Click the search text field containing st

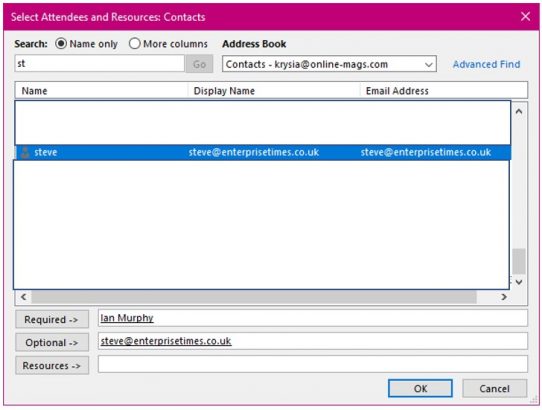click(x=100, y=64)
